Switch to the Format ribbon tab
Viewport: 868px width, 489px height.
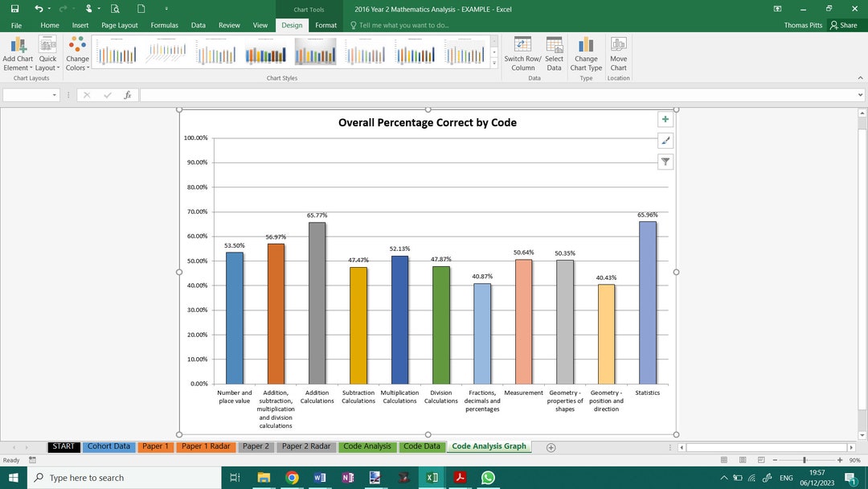(325, 25)
